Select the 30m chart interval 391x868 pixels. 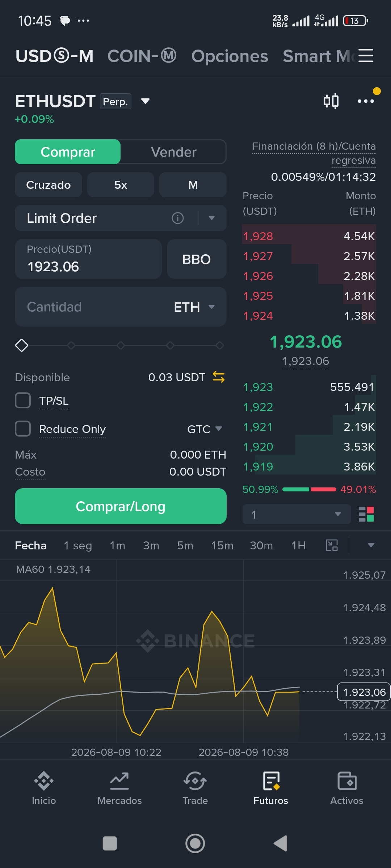[x=261, y=545]
